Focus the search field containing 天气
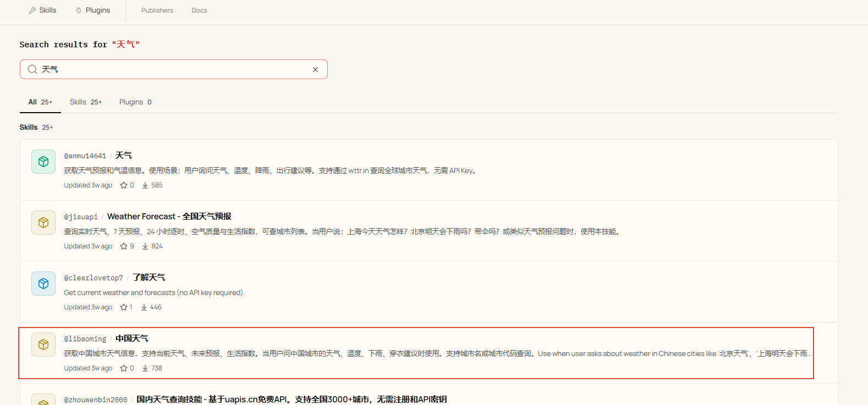This screenshot has height=405, width=868. point(174,69)
